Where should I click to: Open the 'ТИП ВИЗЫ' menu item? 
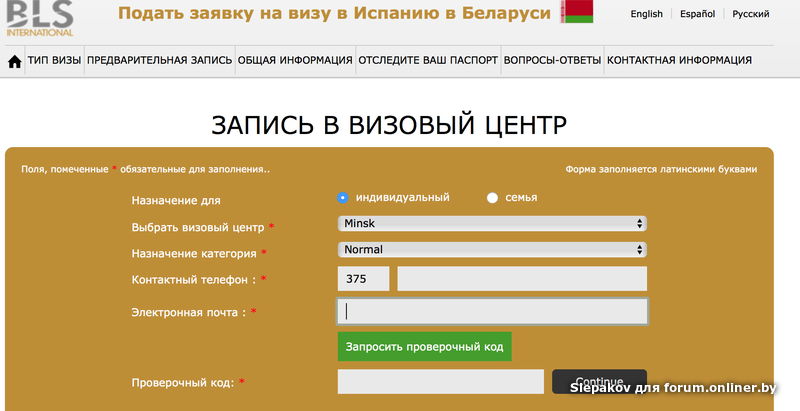54,60
